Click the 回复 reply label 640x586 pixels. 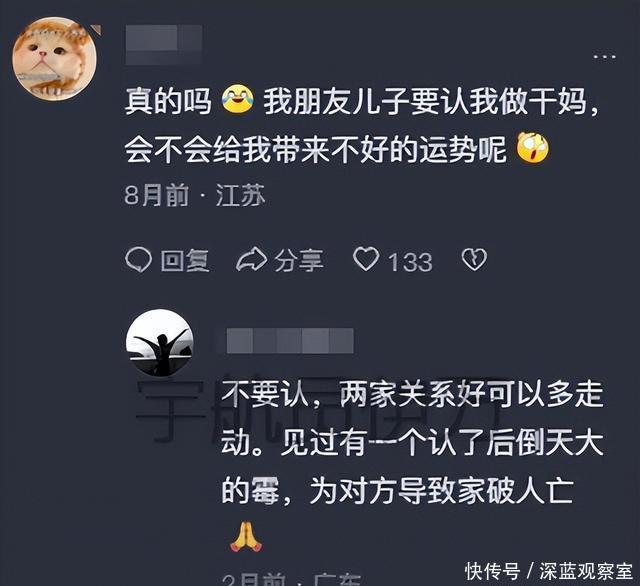185,260
